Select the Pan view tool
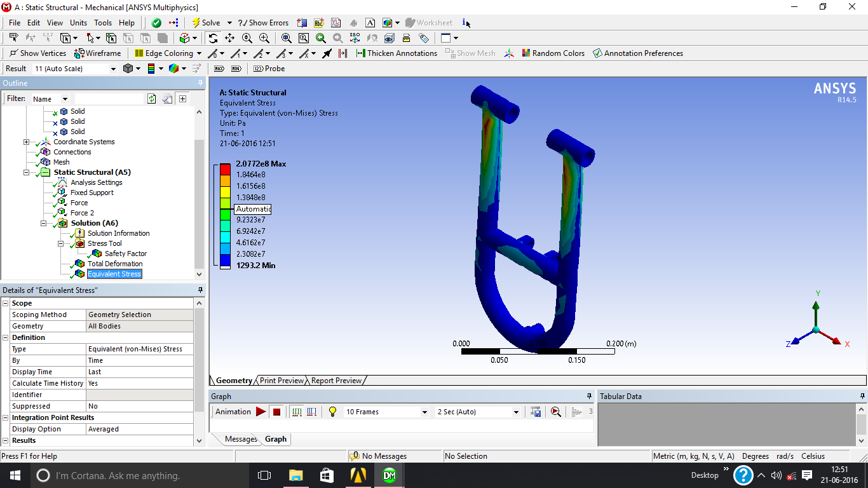Viewport: 868px width, 488px height. 230,38
